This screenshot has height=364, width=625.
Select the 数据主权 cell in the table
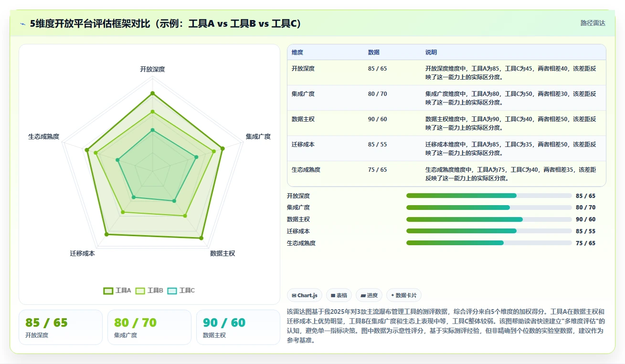tap(303, 119)
